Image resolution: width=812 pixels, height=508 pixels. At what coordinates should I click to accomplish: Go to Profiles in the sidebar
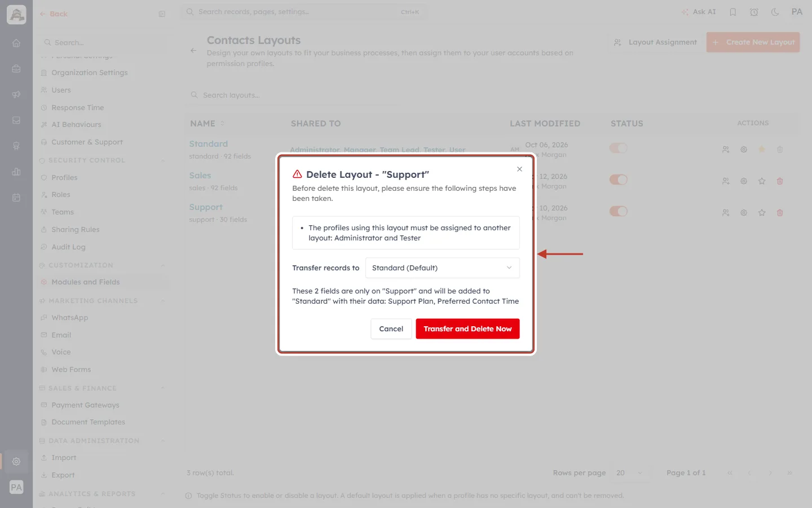[x=64, y=178]
